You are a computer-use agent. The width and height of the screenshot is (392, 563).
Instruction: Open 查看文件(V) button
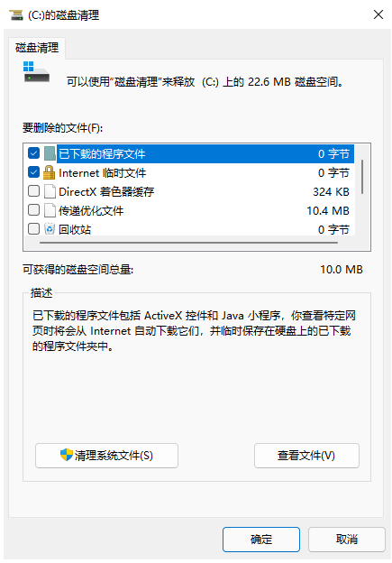coord(306,456)
